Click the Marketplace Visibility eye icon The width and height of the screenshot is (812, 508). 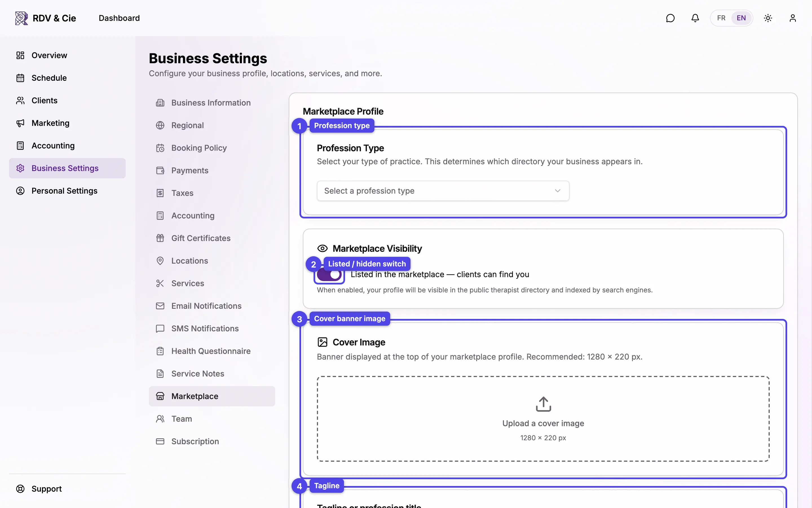pyautogui.click(x=323, y=249)
